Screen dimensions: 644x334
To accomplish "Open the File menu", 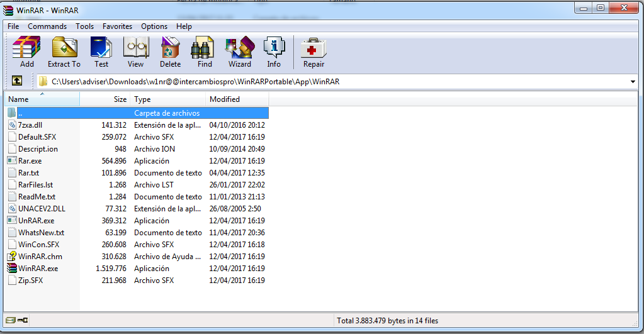I will [x=13, y=26].
